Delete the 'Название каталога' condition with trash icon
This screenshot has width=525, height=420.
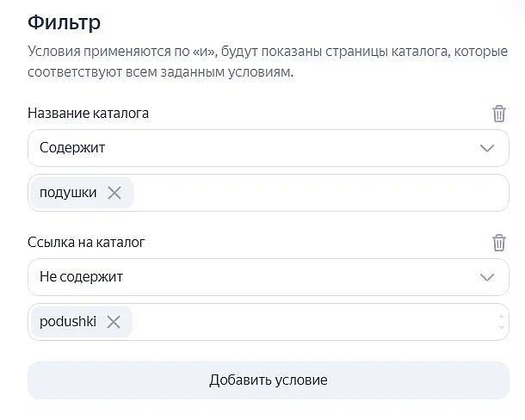click(498, 114)
